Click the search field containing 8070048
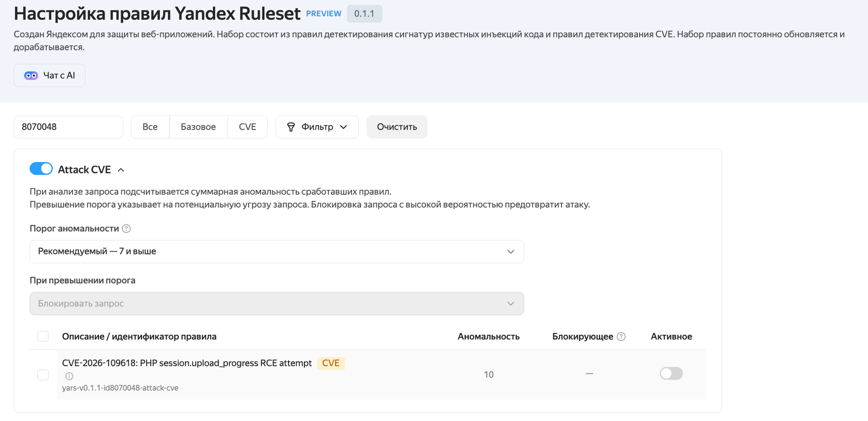Image resolution: width=868 pixels, height=421 pixels. click(x=69, y=127)
